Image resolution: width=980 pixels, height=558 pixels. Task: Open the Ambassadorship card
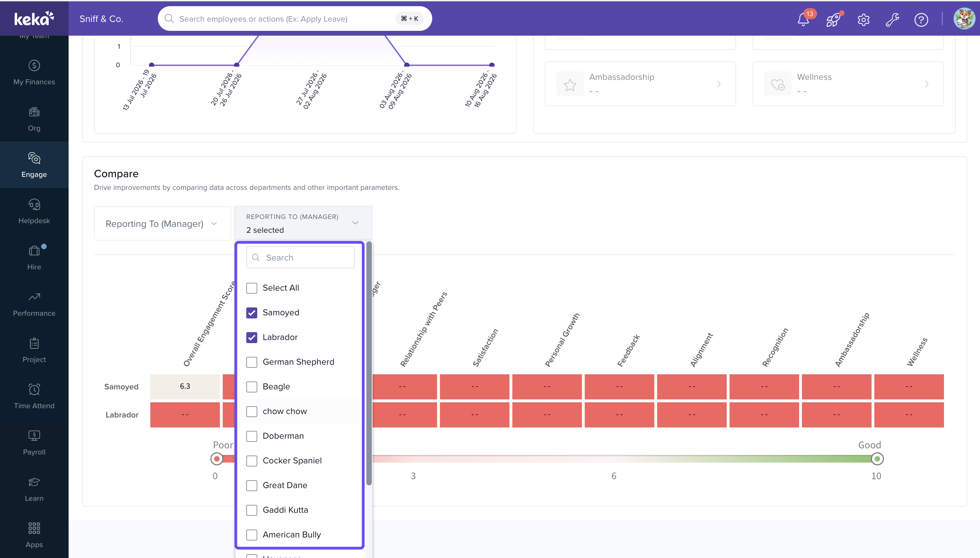click(640, 84)
